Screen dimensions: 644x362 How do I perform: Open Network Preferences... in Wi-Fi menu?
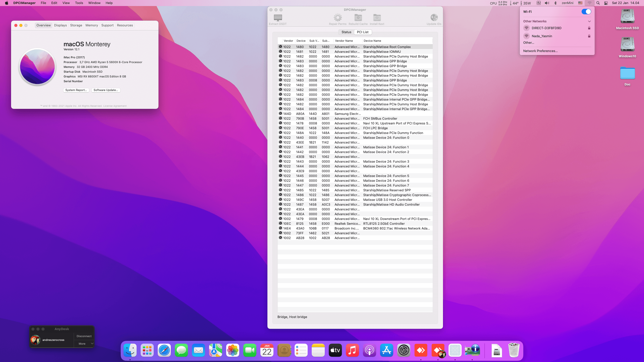coord(540,51)
